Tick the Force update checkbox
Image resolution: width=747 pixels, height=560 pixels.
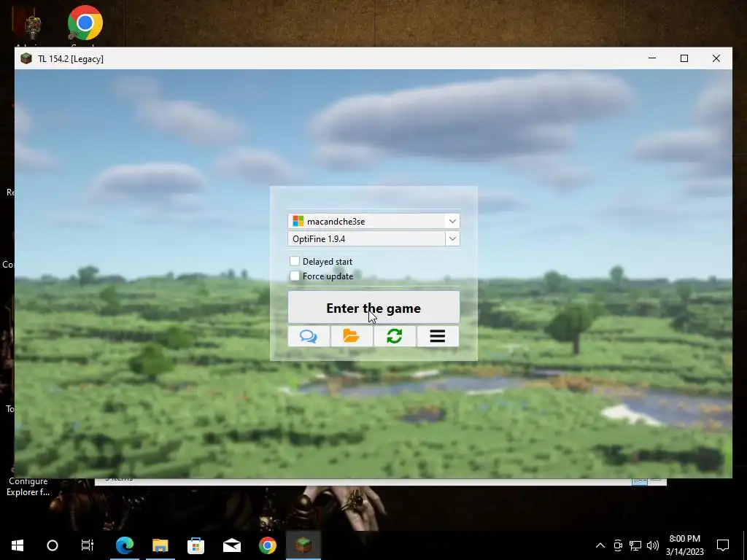pyautogui.click(x=295, y=276)
